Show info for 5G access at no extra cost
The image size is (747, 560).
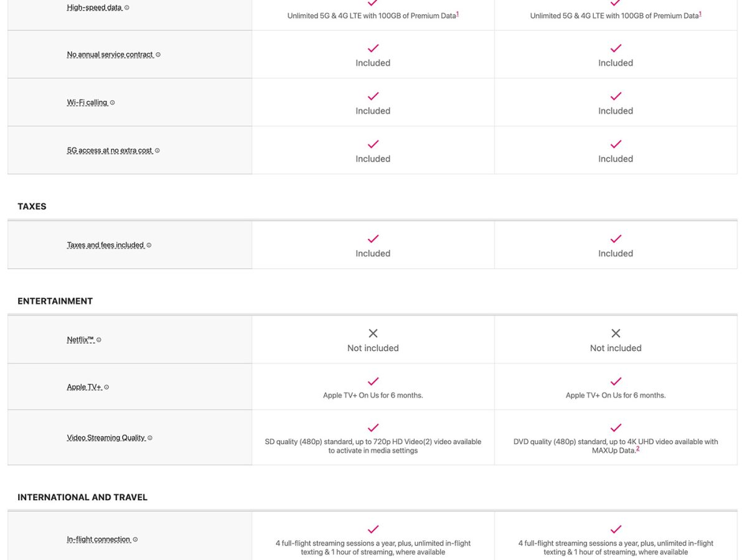pos(157,151)
